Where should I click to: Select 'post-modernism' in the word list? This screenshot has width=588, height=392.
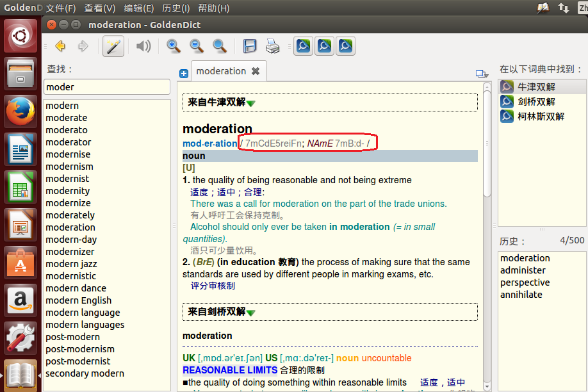point(80,349)
